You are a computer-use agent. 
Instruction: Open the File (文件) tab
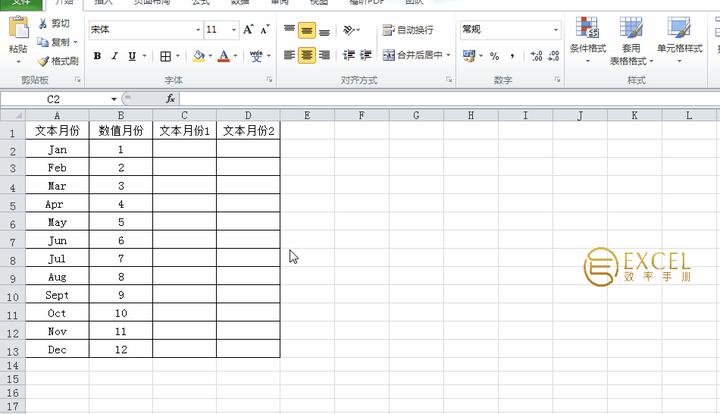pyautogui.click(x=21, y=4)
